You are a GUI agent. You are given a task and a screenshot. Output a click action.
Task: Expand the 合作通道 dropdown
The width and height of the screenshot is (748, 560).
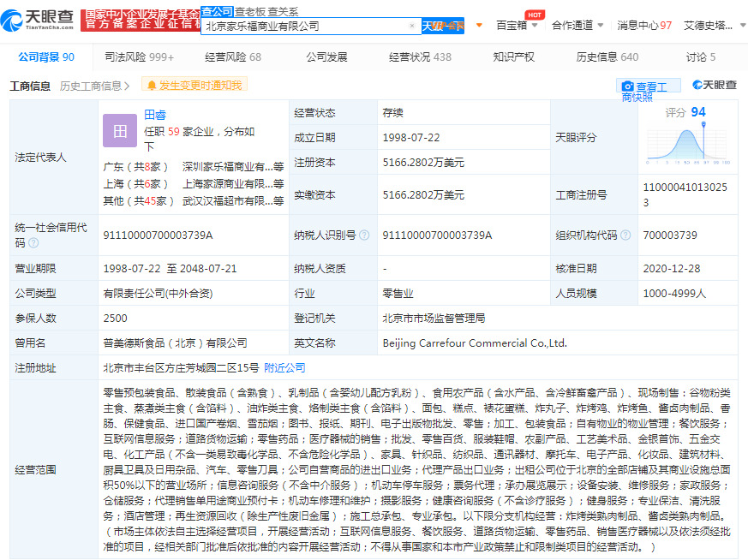coord(600,25)
